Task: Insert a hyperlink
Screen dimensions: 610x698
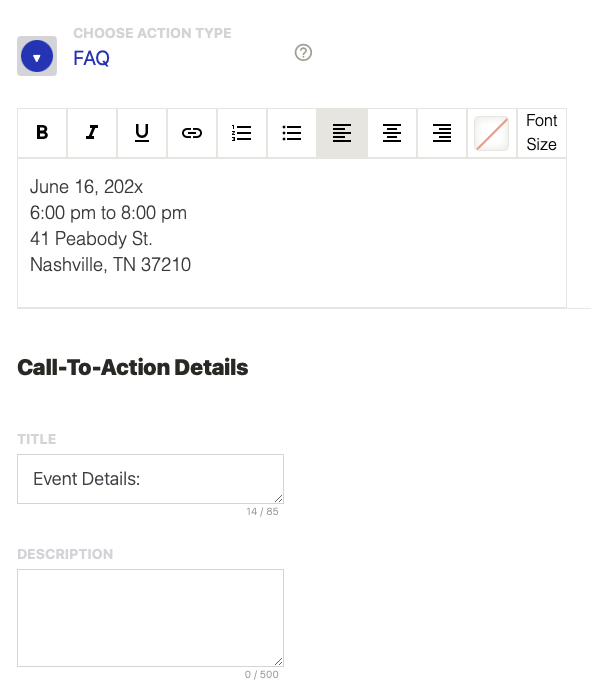Action: tap(192, 133)
